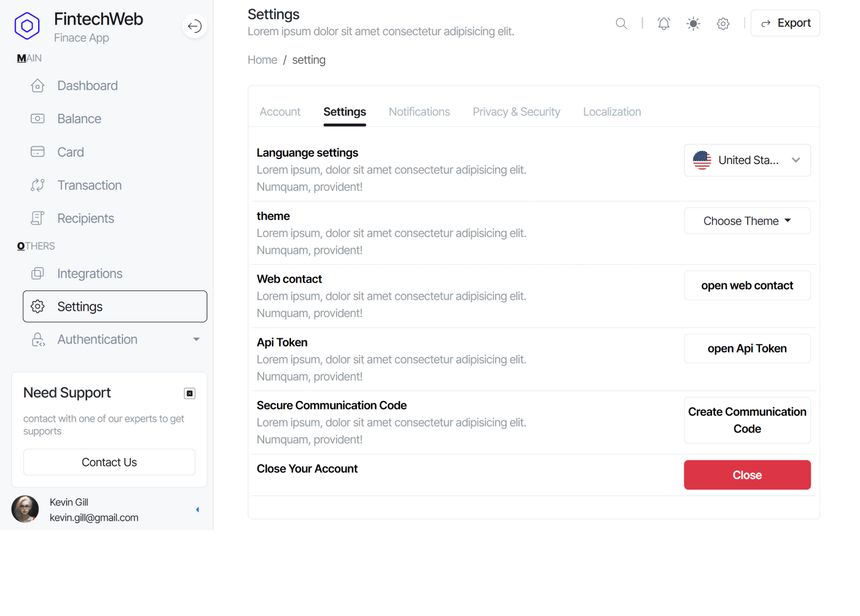860x616 pixels.
Task: Click the Settings gear icon in sidebar
Action: 37,306
